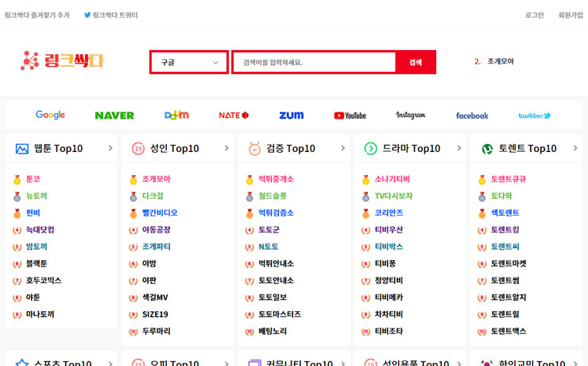The image size is (588, 366).
Task: Click the 링크싹다 트위터 link
Action: coord(115,15)
